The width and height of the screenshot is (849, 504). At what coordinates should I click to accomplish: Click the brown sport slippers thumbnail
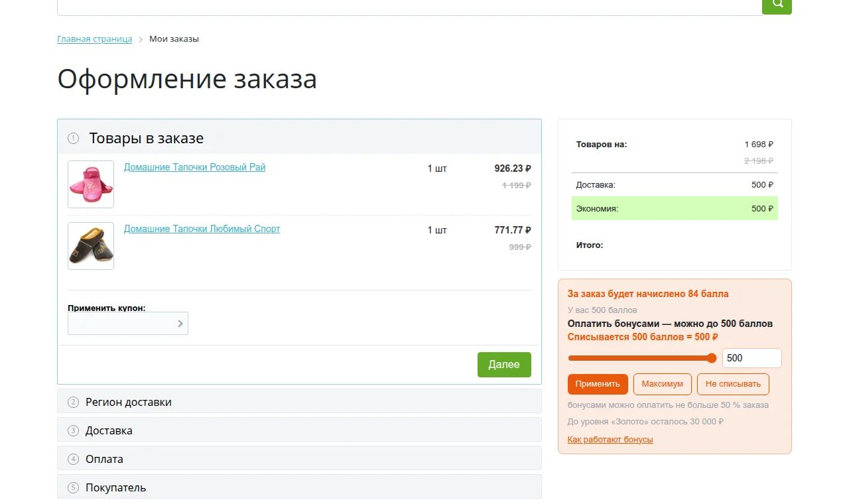pos(91,246)
